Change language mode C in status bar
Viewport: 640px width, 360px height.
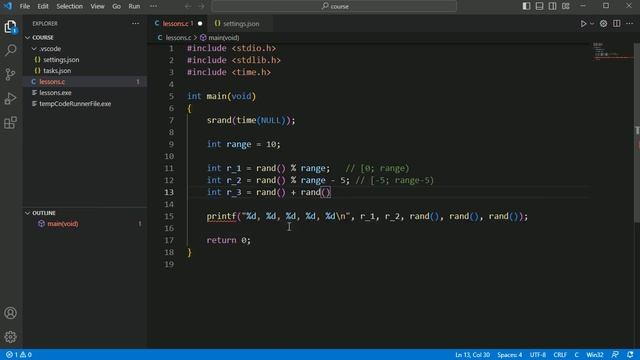[576, 355]
